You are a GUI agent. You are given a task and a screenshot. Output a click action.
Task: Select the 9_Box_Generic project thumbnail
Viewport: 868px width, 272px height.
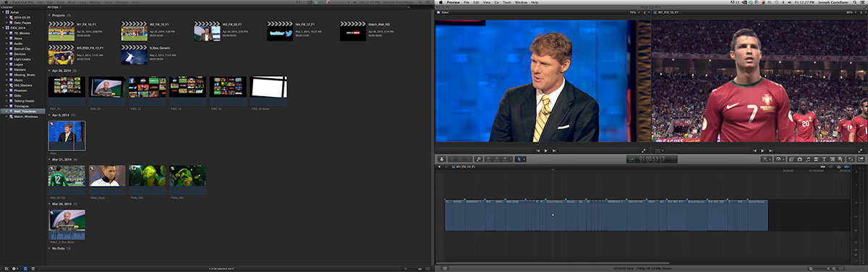[x=134, y=55]
